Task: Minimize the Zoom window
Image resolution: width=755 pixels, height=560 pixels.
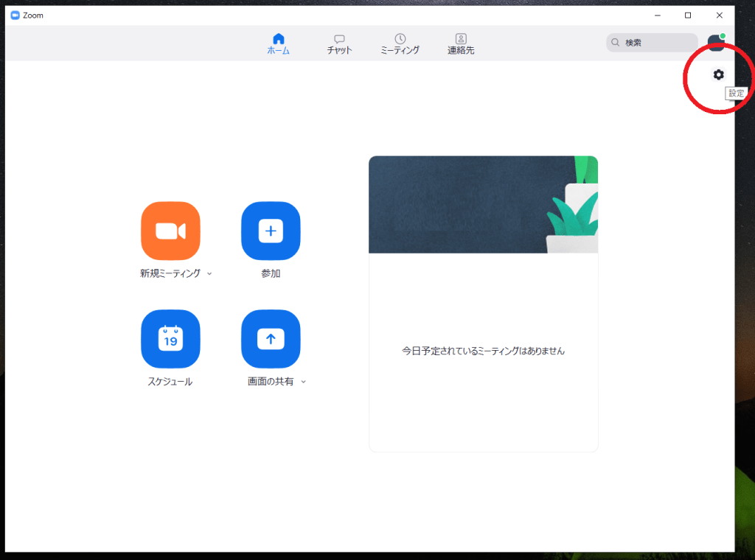Action: (x=657, y=15)
